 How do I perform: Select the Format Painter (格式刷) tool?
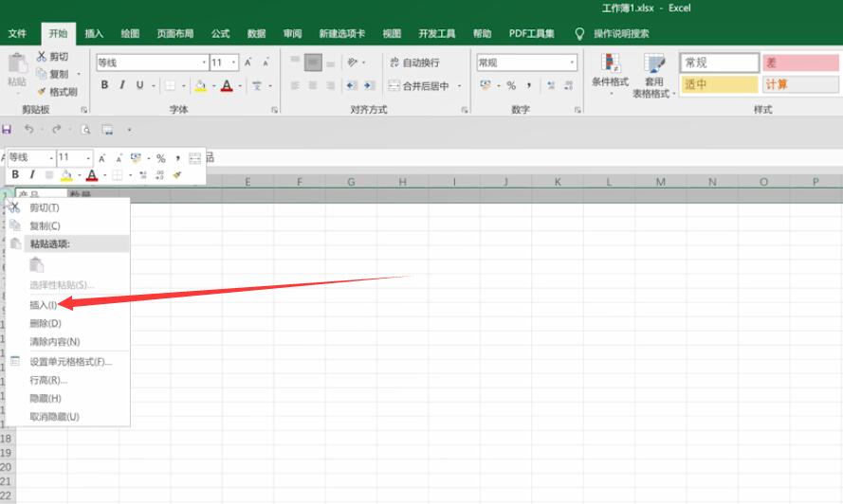pyautogui.click(x=58, y=92)
